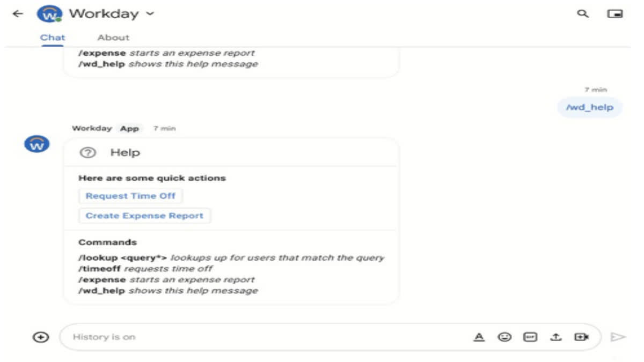Click the Create Expense Report button

pos(144,216)
